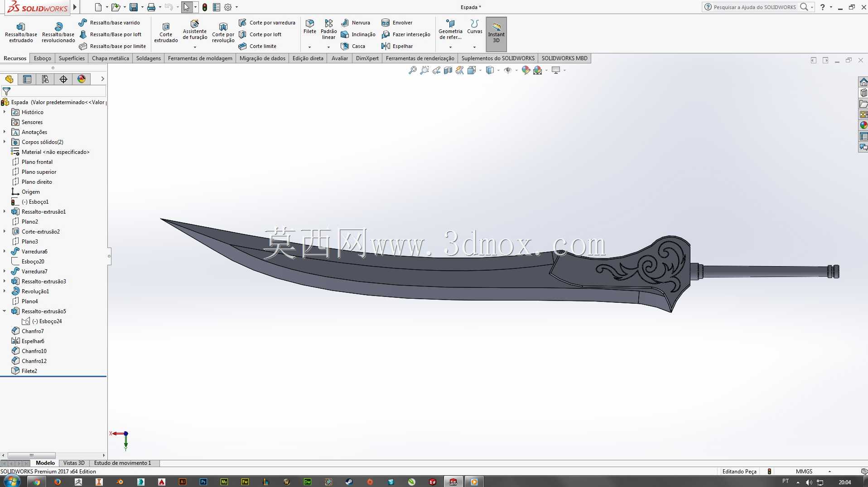The height and width of the screenshot is (487, 868).
Task: Open DisplayManager appearance tab
Action: point(82,79)
